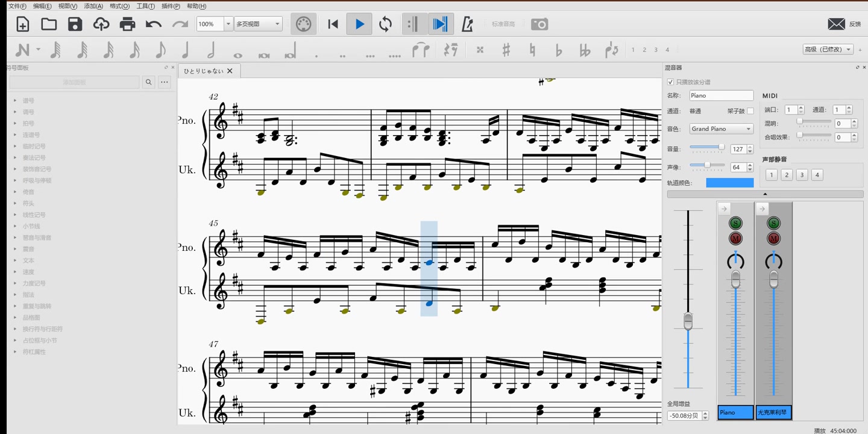Apply the sharp accidental
Image resolution: width=868 pixels, height=434 pixels.
point(506,50)
